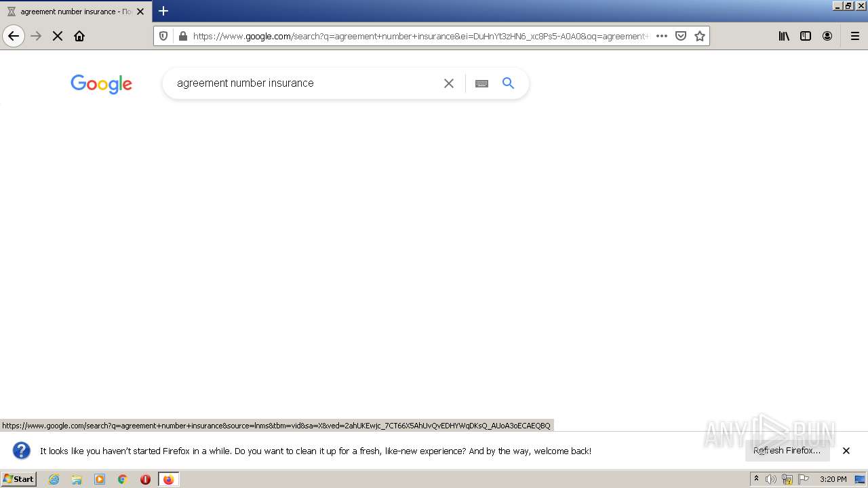868x488 pixels.
Task: Restore down the Firefox window
Action: click(x=848, y=5)
